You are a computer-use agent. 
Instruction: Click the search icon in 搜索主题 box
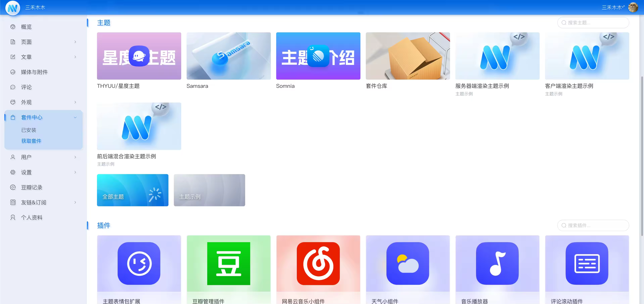click(564, 23)
